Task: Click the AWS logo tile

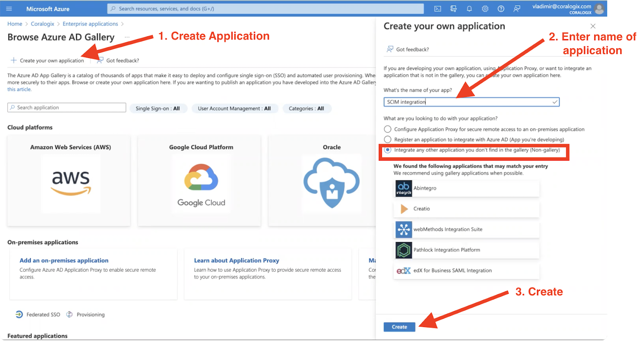Action: coord(71,183)
